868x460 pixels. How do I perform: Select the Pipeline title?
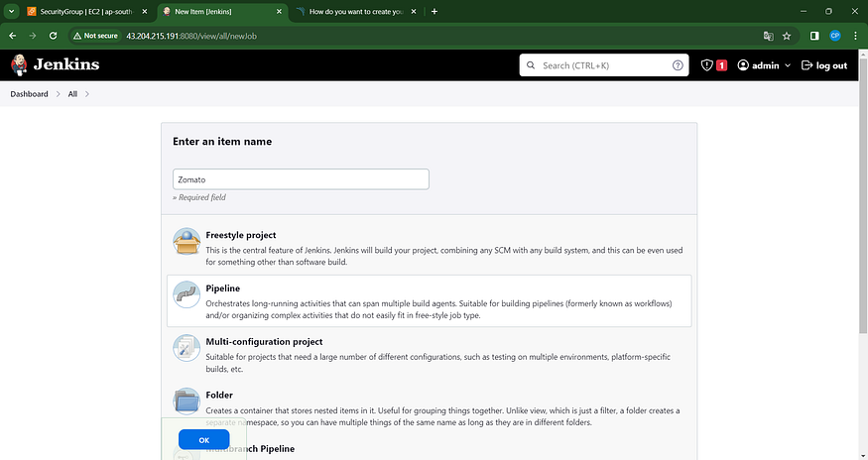(223, 288)
